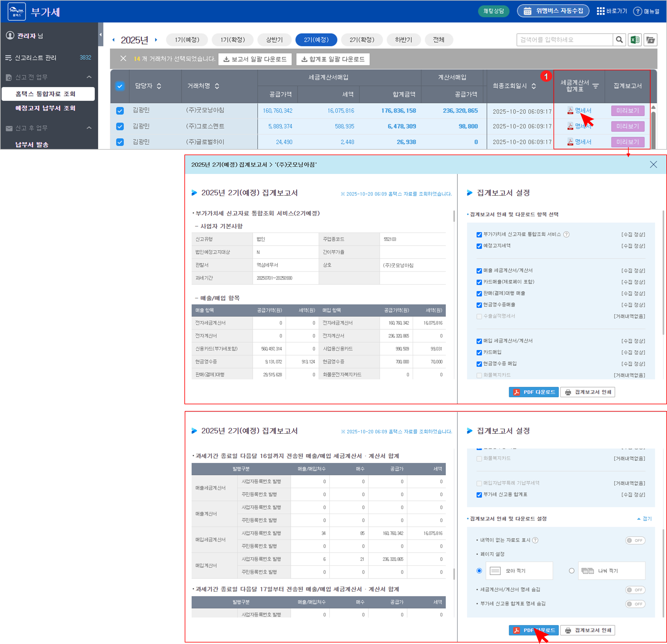Image resolution: width=667 pixels, height=644 pixels.
Task: Click the search magnifier icon
Action: pos(619,40)
